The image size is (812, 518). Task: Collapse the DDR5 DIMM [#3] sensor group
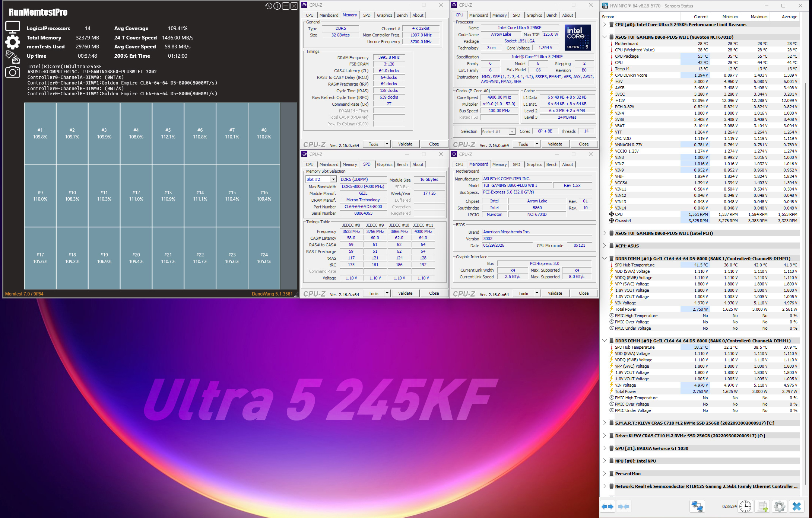click(x=605, y=341)
